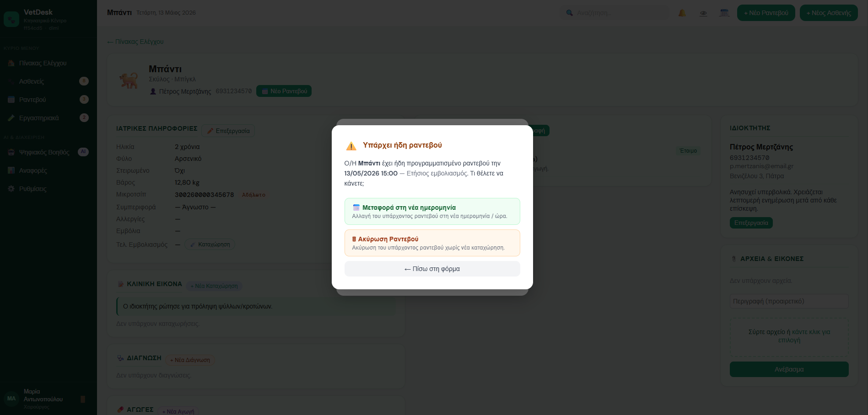Image resolution: width=868 pixels, height=415 pixels.
Task: Click the Περιγραφή (προαιρετικό) field
Action: (789, 301)
